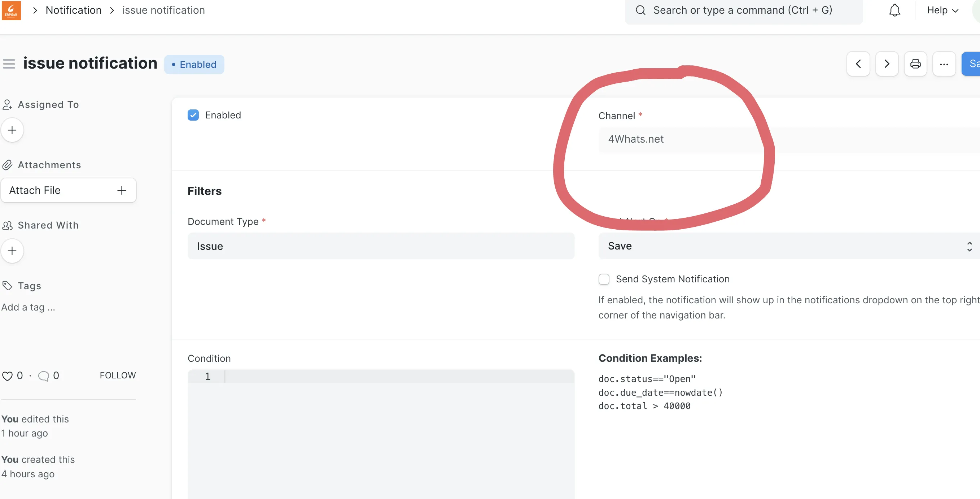Image resolution: width=980 pixels, height=499 pixels.
Task: Go to the next document
Action: pos(887,64)
